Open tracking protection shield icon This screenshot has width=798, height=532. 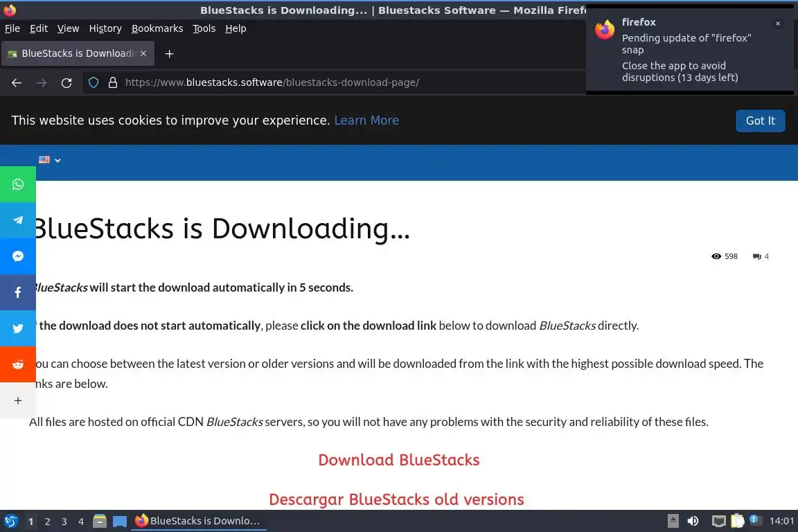[x=94, y=82]
